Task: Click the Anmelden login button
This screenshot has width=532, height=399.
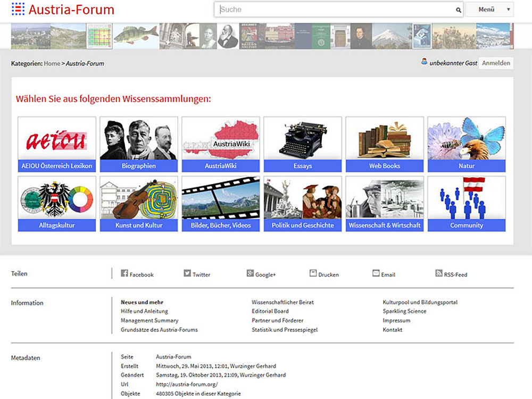Action: 496,63
